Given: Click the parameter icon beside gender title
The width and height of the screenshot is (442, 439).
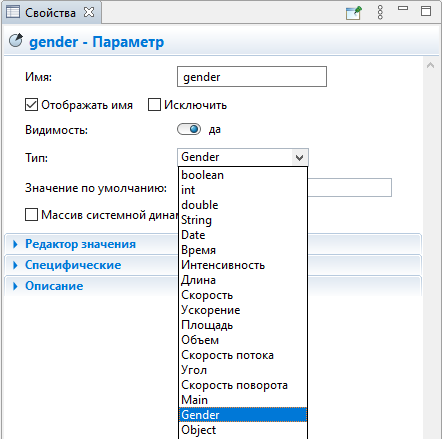Looking at the screenshot, I should 16,40.
